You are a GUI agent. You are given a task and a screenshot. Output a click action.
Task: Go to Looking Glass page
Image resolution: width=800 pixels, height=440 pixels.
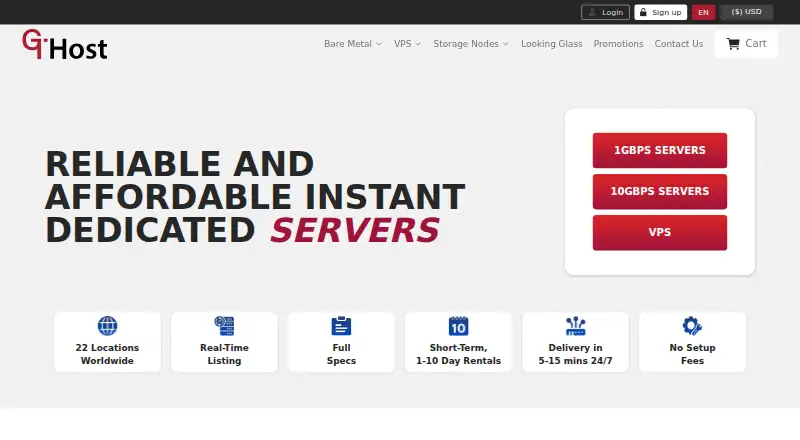click(552, 44)
